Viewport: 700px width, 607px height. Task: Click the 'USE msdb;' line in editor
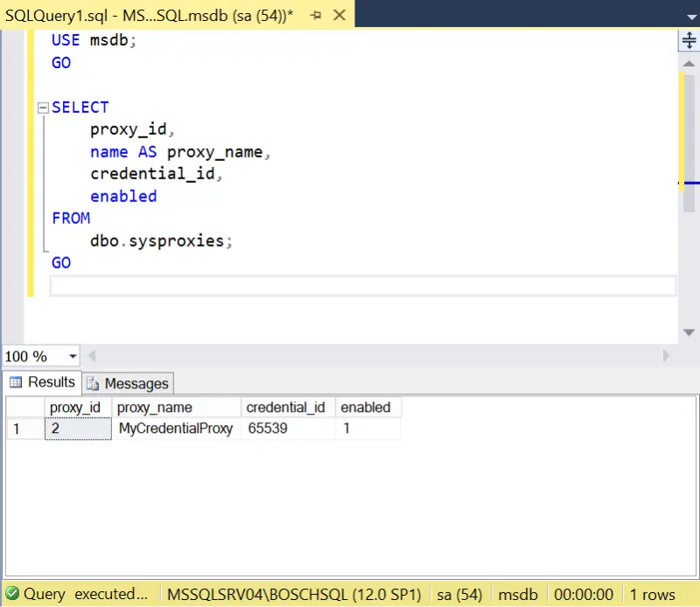(x=94, y=40)
